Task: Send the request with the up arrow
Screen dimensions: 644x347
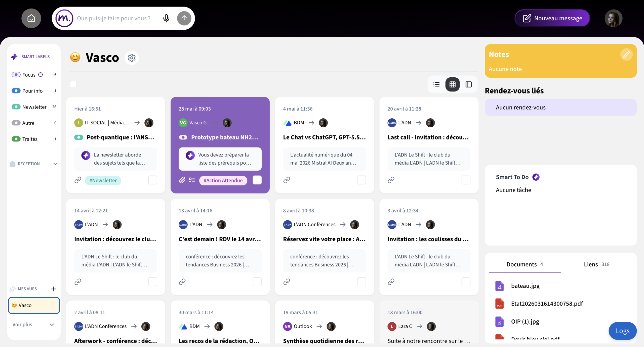Action: pyautogui.click(x=184, y=18)
